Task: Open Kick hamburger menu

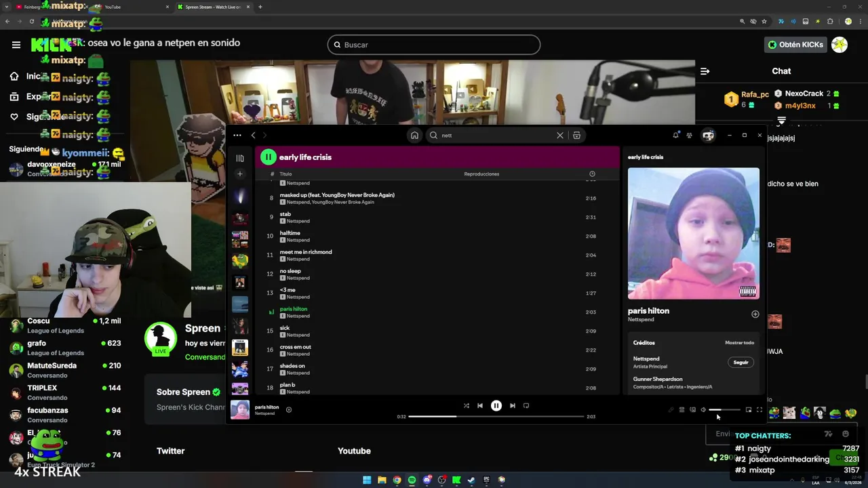Action: tap(16, 45)
